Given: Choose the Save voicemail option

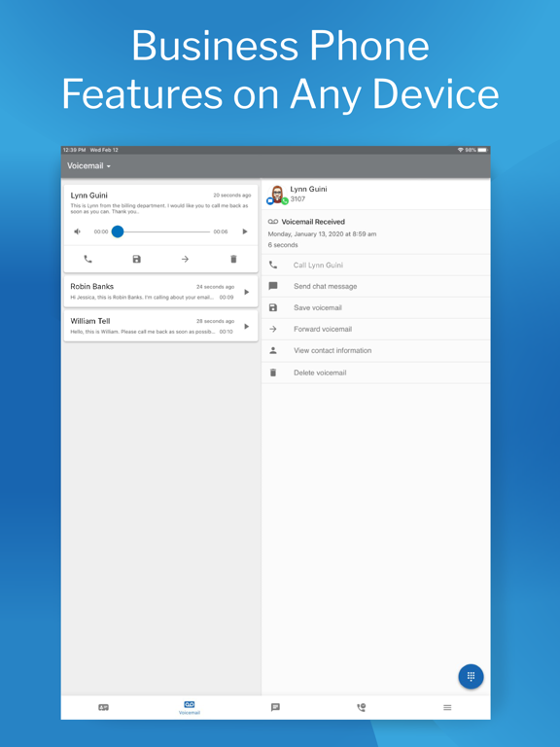Looking at the screenshot, I should tap(375, 307).
